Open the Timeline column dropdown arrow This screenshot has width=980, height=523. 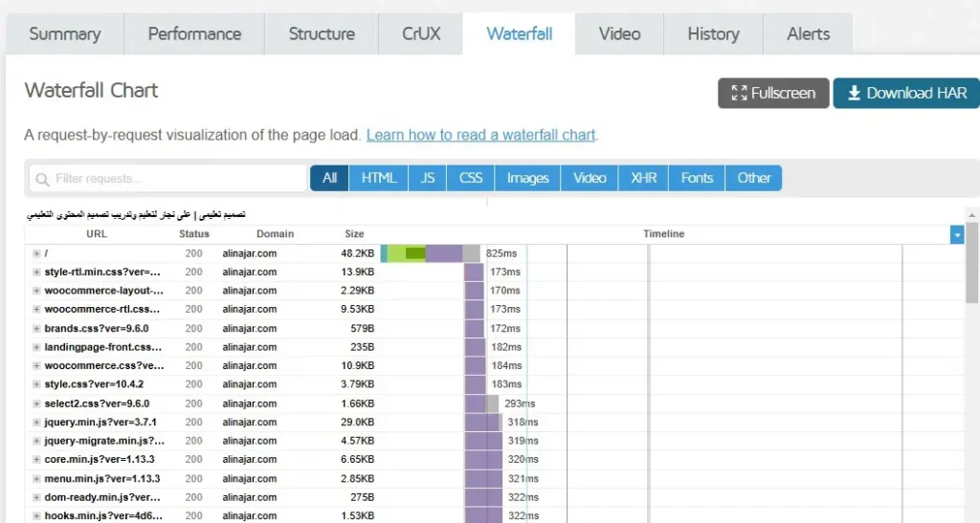[x=956, y=234]
